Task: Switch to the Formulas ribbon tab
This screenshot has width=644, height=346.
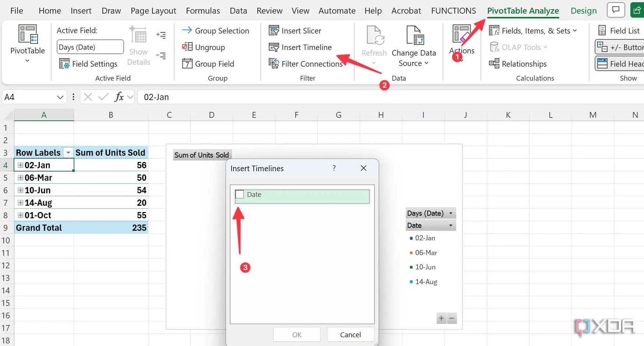Action: (203, 11)
